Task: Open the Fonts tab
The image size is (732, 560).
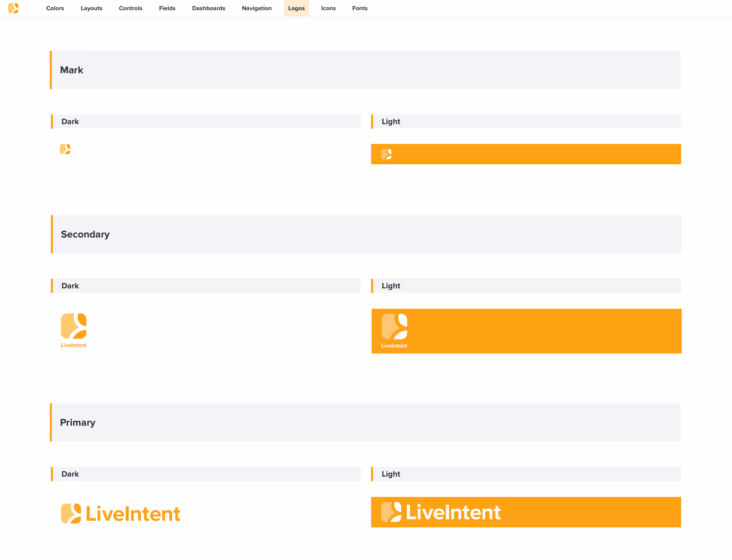Action: 359,8
